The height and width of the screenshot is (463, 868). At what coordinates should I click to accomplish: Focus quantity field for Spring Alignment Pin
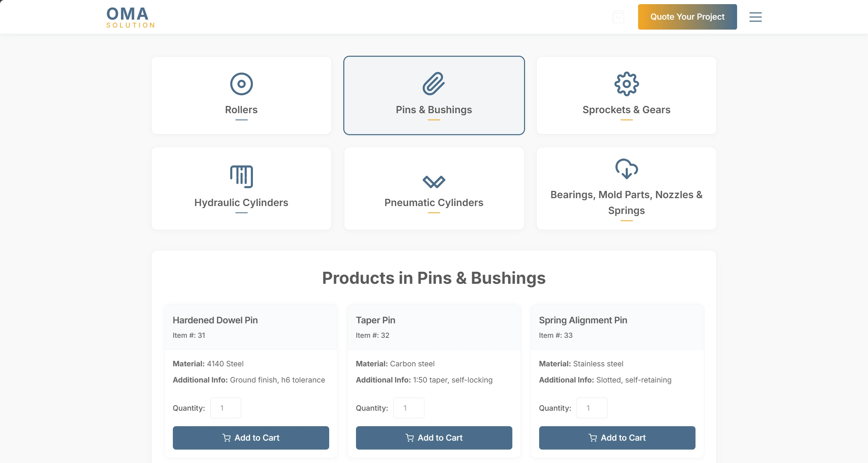591,408
